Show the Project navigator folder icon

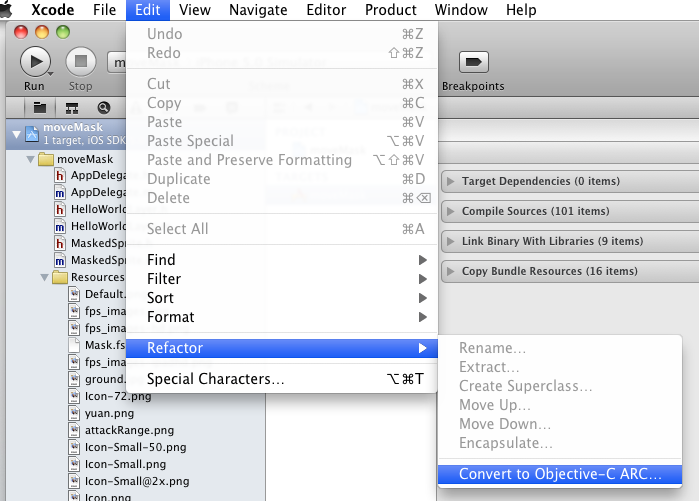(x=40, y=107)
